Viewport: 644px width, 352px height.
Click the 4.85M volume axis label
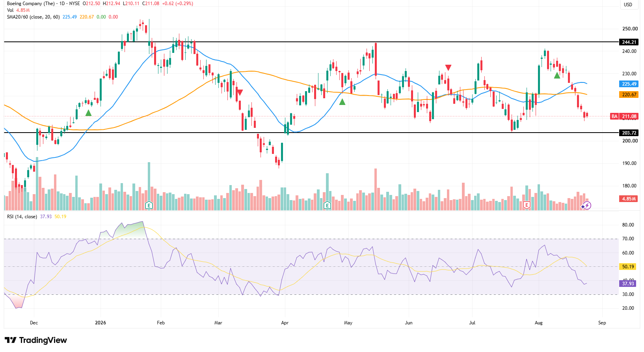point(629,199)
